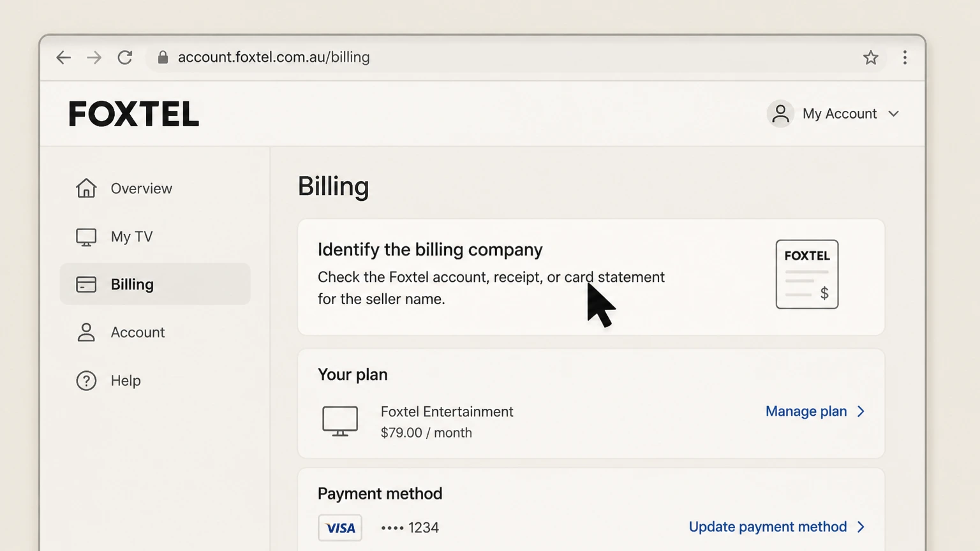Open Help in the sidebar

tap(156, 381)
